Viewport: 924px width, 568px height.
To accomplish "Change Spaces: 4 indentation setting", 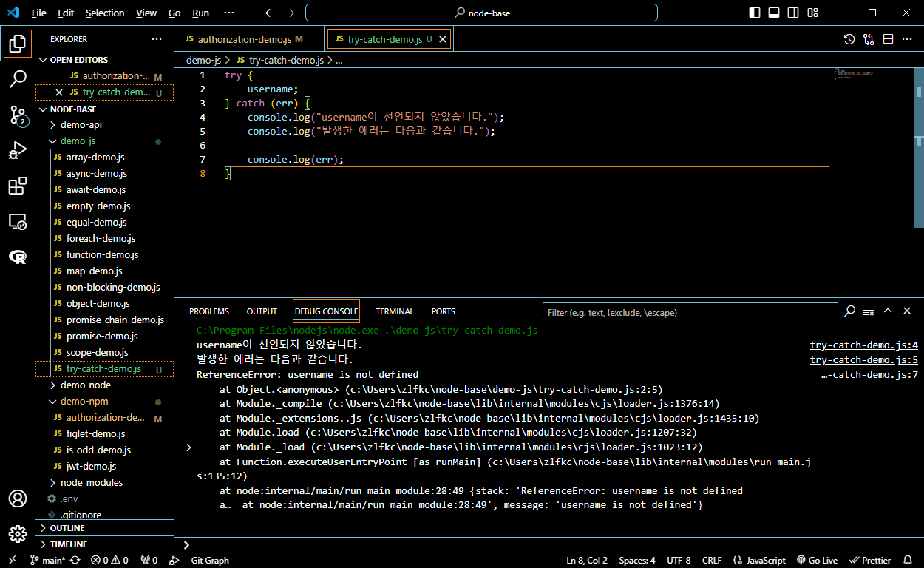I will coord(636,560).
